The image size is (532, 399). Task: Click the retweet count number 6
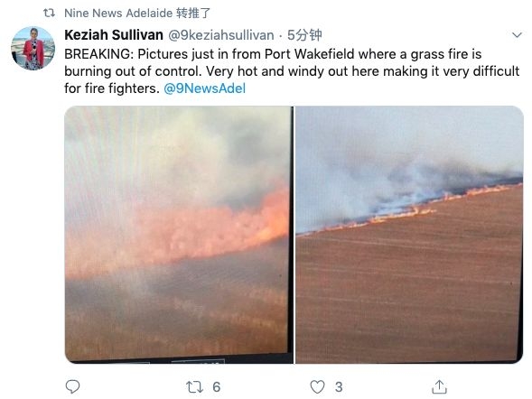(x=217, y=386)
